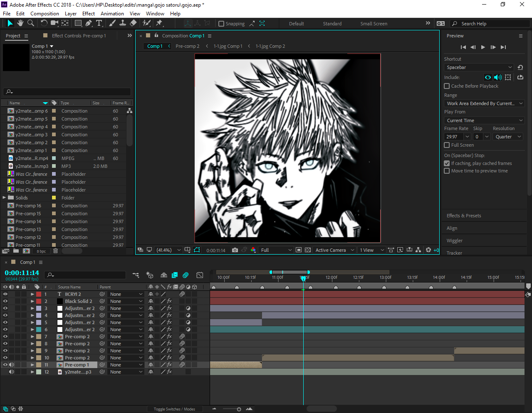Open the Effects & Presets panel
The image size is (532, 413).
click(x=464, y=216)
